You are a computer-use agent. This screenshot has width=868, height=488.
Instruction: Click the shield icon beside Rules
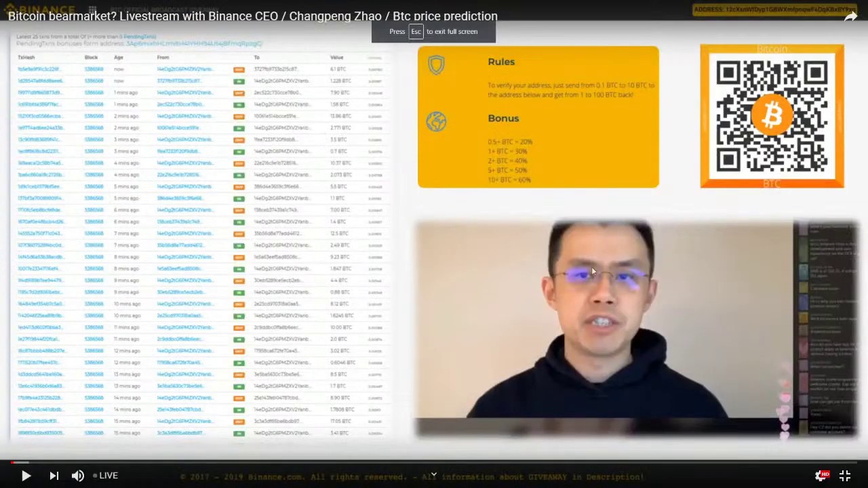point(436,65)
